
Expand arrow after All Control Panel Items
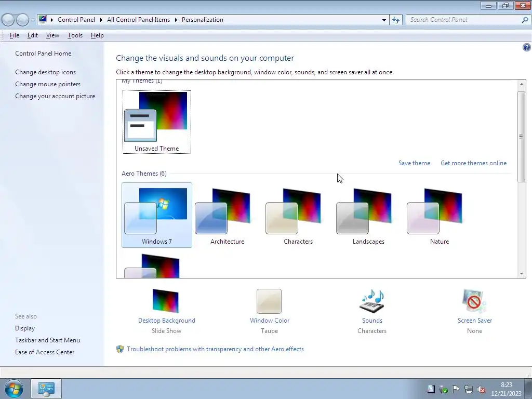(176, 20)
